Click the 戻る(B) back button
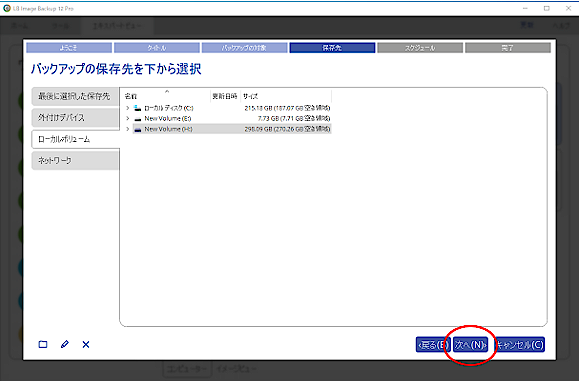 click(433, 344)
